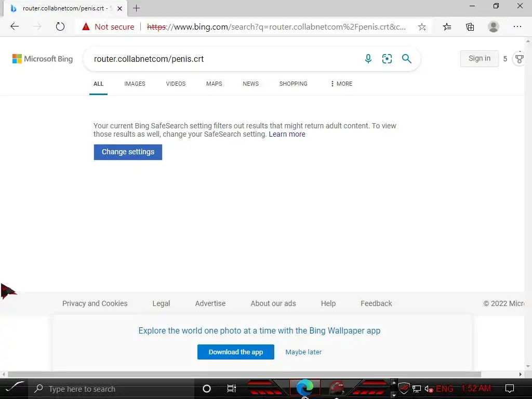Open the Help footer link
The height and width of the screenshot is (399, 532).
click(328, 303)
